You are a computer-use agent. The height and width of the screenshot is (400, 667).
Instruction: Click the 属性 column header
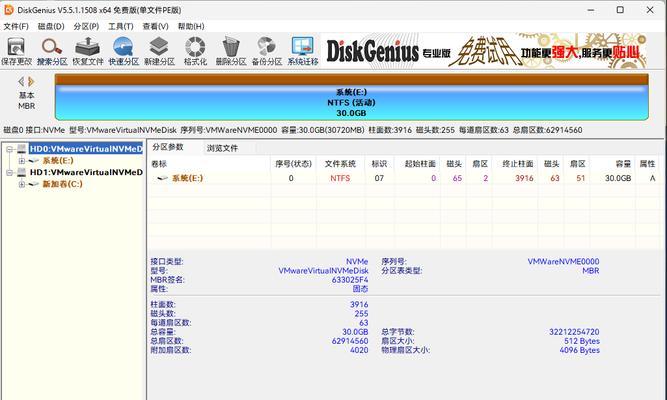pyautogui.click(x=647, y=164)
